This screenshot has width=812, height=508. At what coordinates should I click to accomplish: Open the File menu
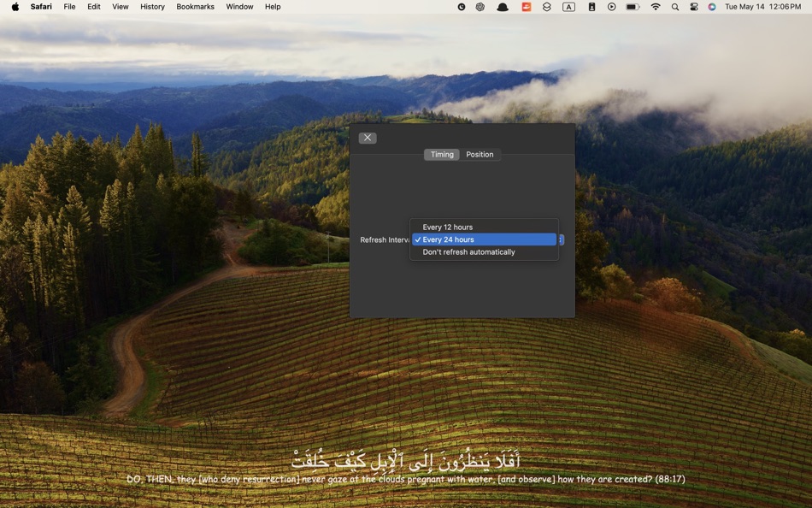tap(69, 7)
